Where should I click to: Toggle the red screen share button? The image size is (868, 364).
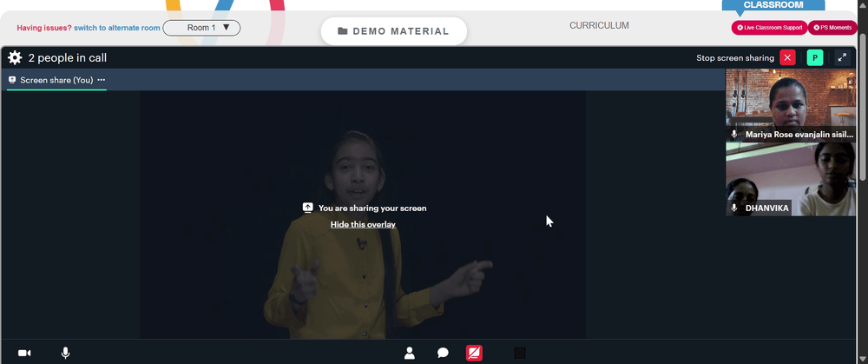coord(475,353)
